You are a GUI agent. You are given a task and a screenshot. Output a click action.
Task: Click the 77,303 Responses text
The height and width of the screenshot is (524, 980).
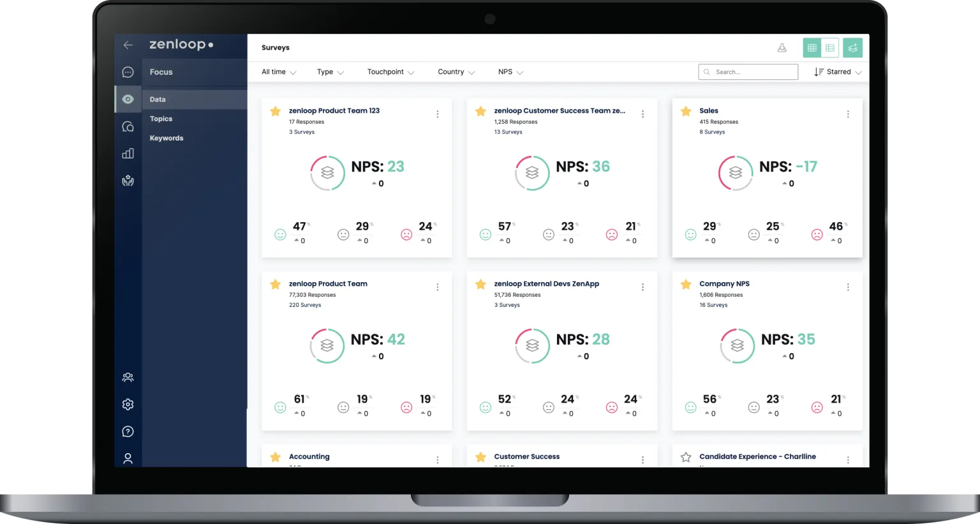tap(312, 295)
